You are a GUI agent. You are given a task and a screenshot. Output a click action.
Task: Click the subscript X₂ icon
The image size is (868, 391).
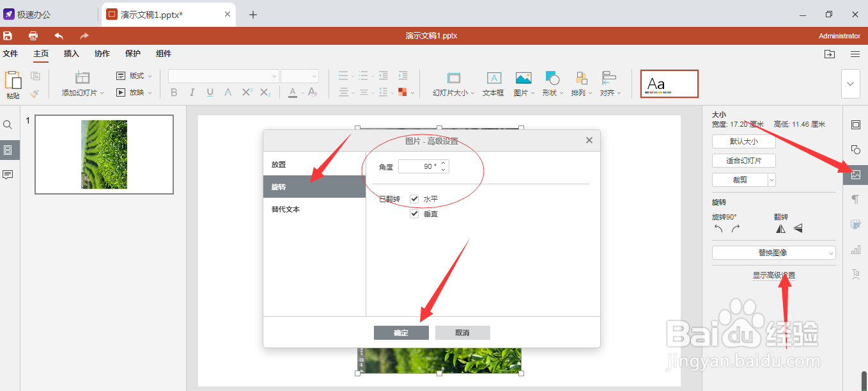pyautogui.click(x=265, y=93)
